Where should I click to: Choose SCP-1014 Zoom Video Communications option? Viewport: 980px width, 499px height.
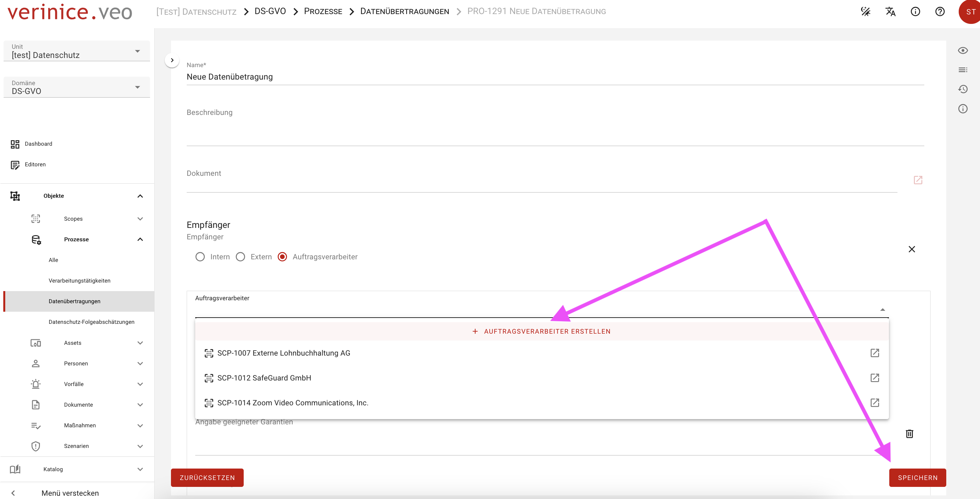292,403
